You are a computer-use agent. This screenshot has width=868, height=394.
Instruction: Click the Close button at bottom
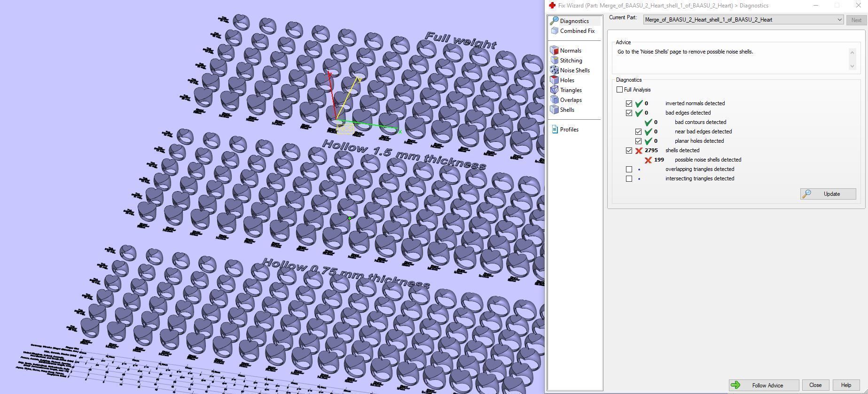point(815,385)
